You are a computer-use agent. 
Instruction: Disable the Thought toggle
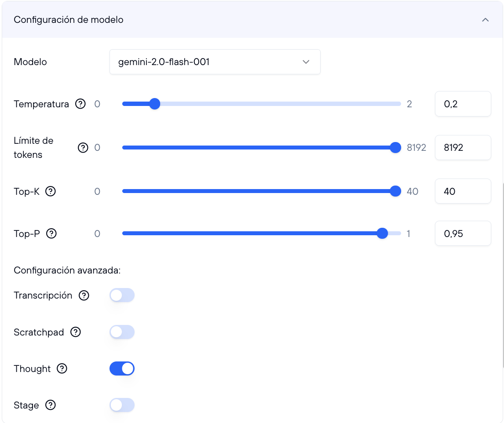[x=122, y=368]
